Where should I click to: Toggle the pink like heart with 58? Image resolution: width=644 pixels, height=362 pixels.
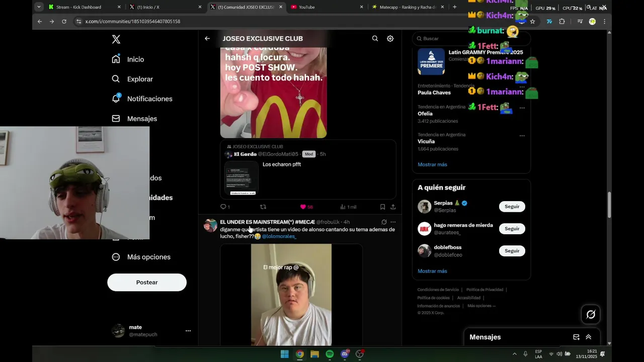pos(306,207)
